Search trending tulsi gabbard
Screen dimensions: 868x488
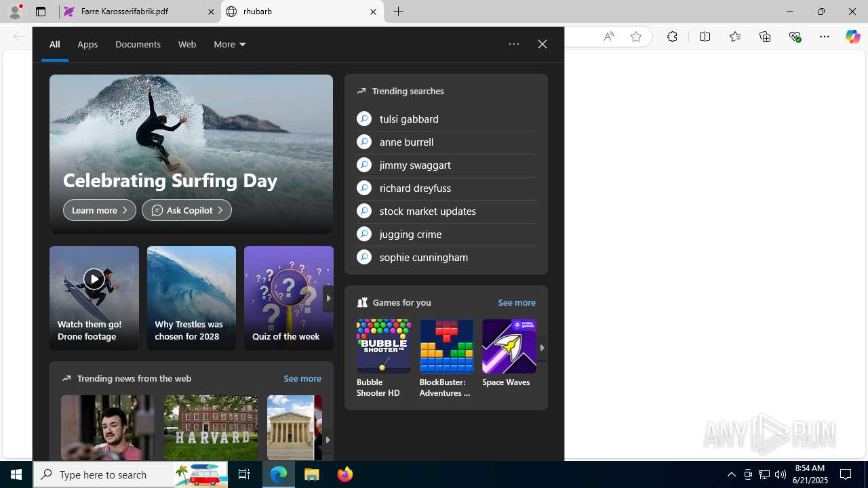446,119
